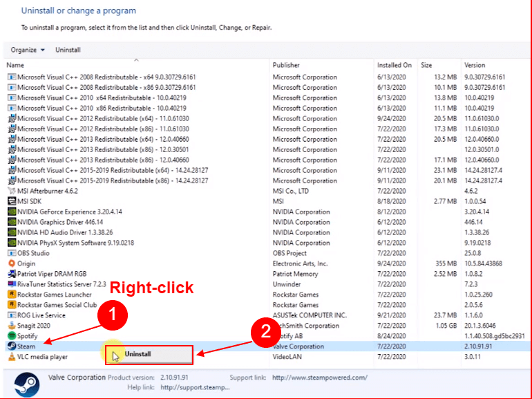Select the Origin icon
The height and width of the screenshot is (399, 532).
click(x=12, y=263)
